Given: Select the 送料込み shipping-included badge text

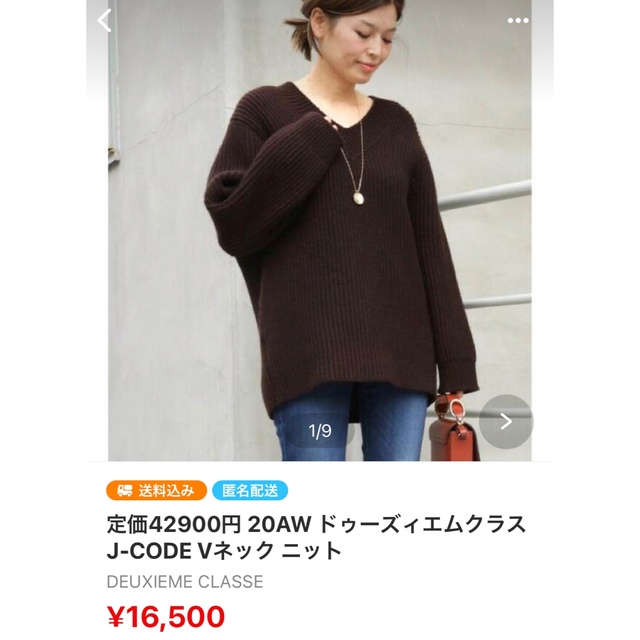Looking at the screenshot, I should click(x=167, y=490).
